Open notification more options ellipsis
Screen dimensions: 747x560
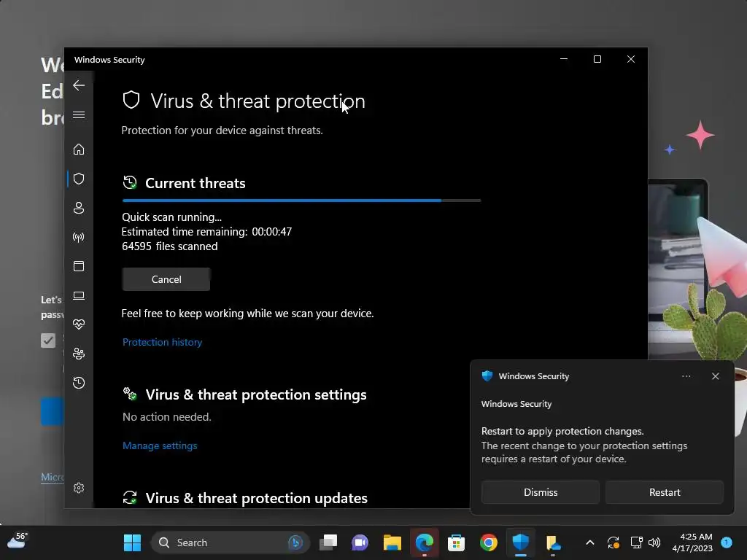(x=686, y=376)
